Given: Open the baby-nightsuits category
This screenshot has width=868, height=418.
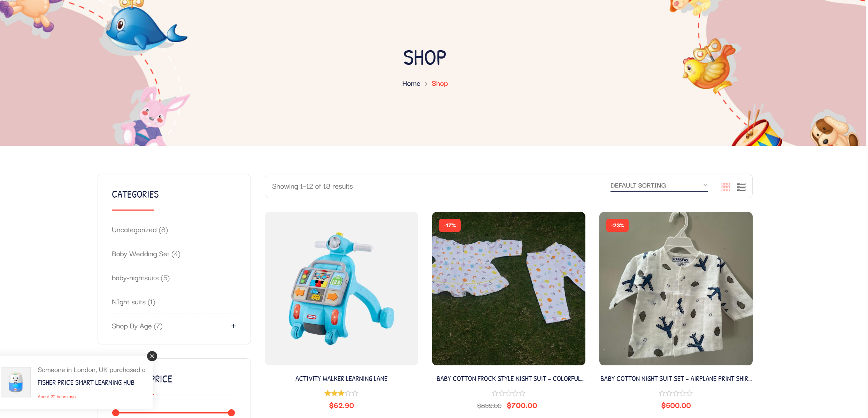Looking at the screenshot, I should point(141,278).
